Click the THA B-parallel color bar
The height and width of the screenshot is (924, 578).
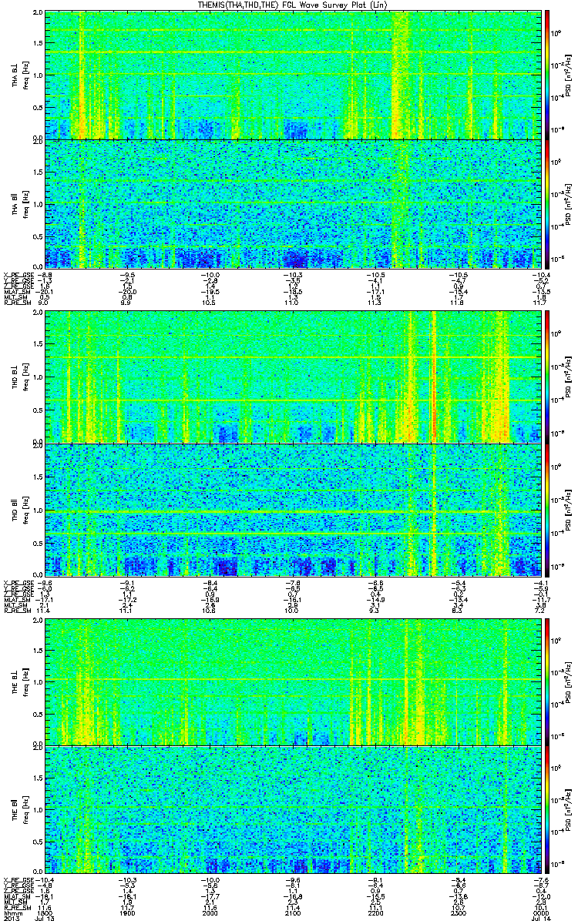pyautogui.click(x=548, y=203)
